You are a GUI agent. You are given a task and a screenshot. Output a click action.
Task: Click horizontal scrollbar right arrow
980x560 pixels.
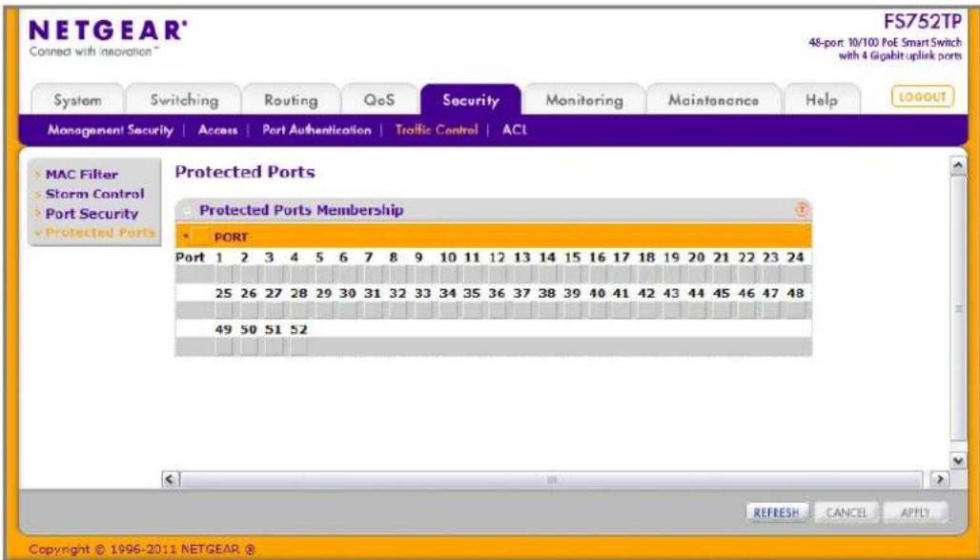pyautogui.click(x=938, y=480)
